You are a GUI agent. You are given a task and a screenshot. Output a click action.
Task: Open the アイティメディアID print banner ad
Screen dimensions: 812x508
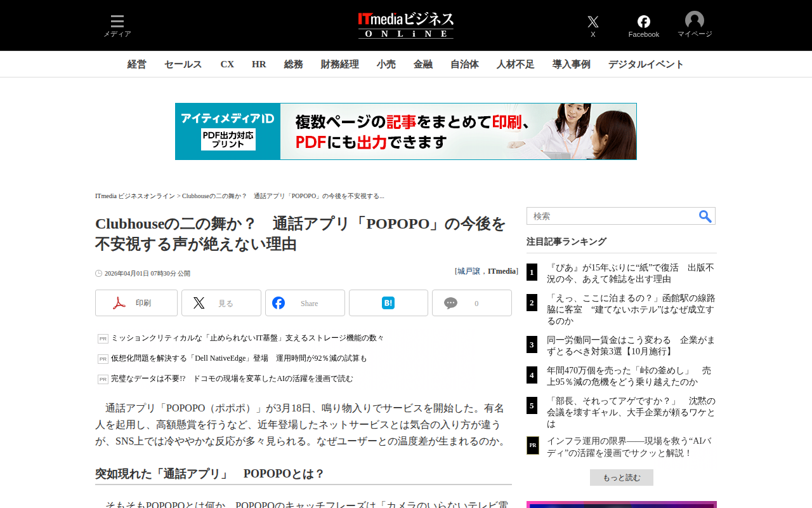406,131
